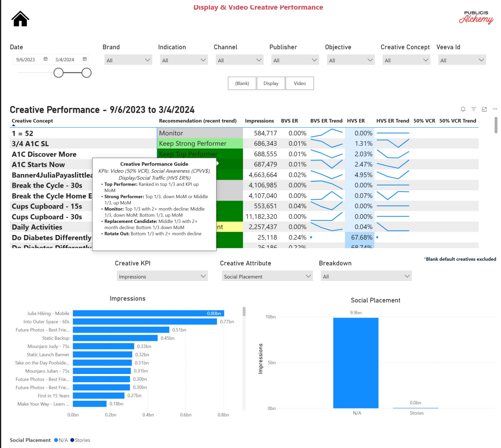
Task: Click the First in 15 Years bar
Action: tap(99, 396)
